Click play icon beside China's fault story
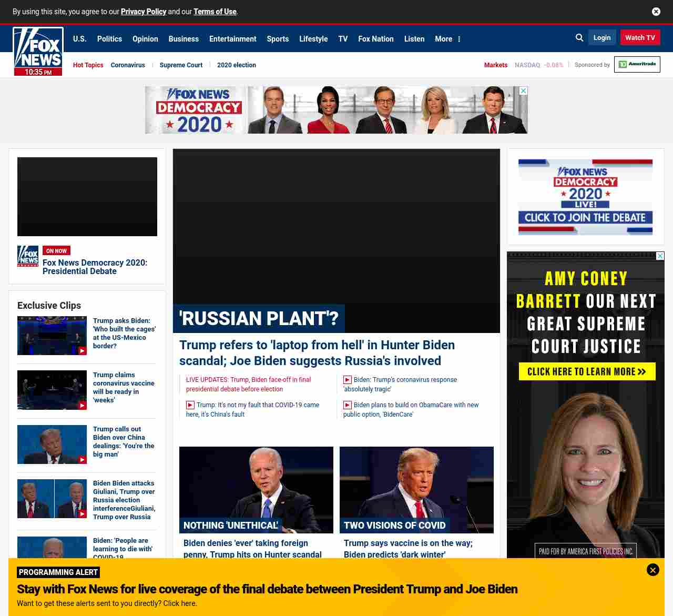The image size is (673, 616). [190, 405]
